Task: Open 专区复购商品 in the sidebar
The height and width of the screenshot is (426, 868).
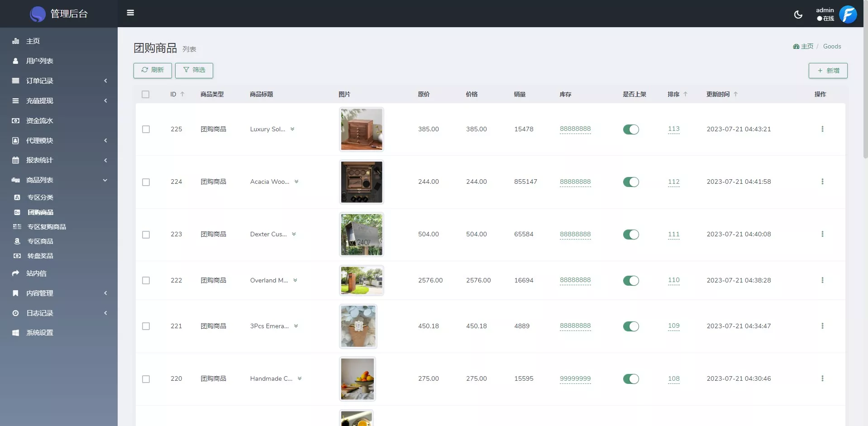Action: pyautogui.click(x=47, y=227)
